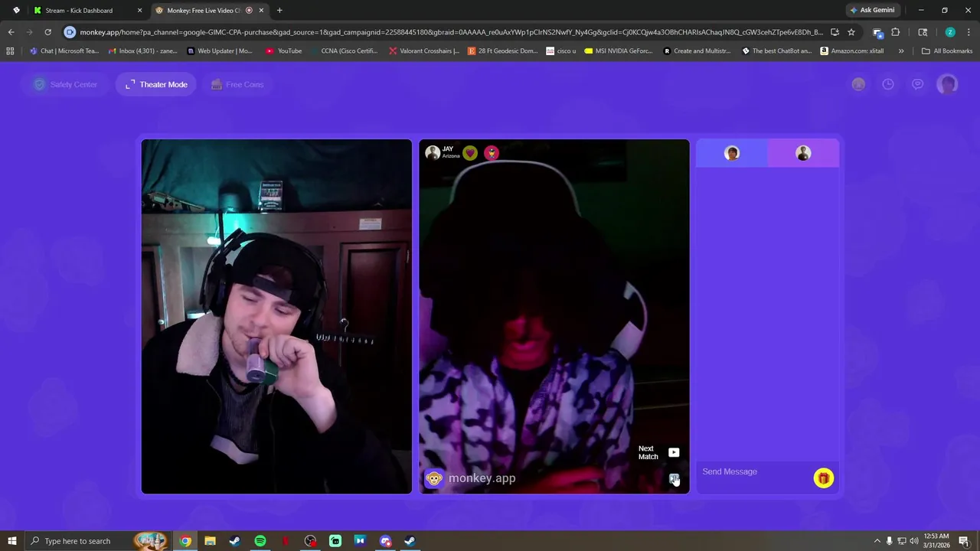Open 28 Ft Geodesic Dom... bookmark
980x551 pixels.
click(x=503, y=51)
